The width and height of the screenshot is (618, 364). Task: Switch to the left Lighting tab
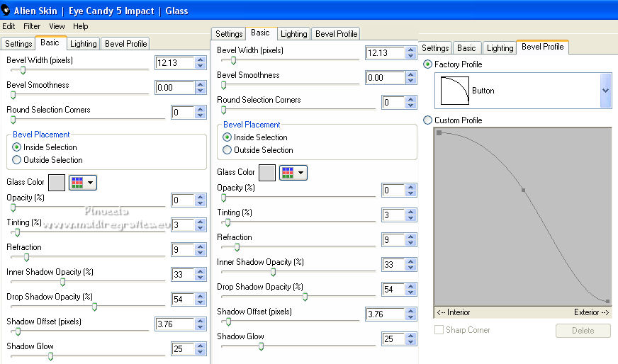(x=83, y=44)
